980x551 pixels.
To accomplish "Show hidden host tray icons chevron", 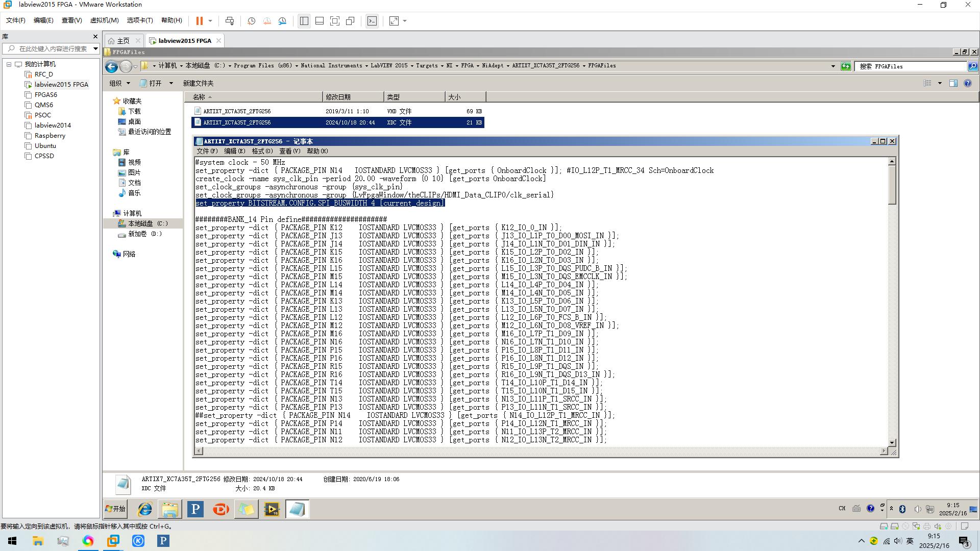I will coord(862,541).
